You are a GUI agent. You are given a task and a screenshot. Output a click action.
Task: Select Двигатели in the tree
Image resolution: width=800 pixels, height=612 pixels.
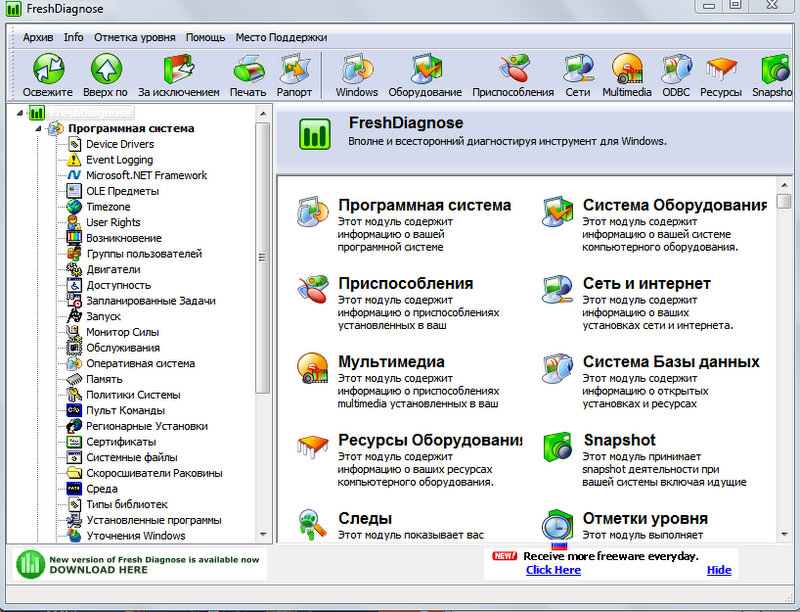coord(113,269)
